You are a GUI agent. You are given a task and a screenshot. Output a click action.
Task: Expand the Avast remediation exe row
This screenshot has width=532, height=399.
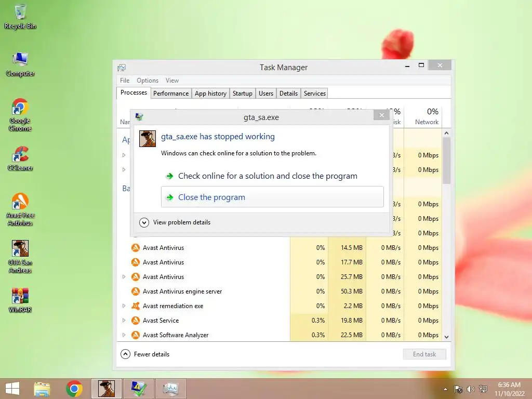[x=124, y=306]
